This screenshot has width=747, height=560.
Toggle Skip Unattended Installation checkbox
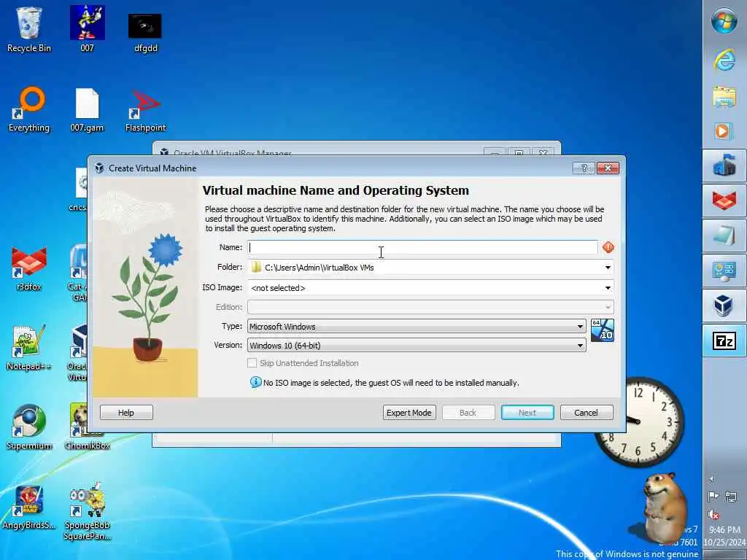252,363
